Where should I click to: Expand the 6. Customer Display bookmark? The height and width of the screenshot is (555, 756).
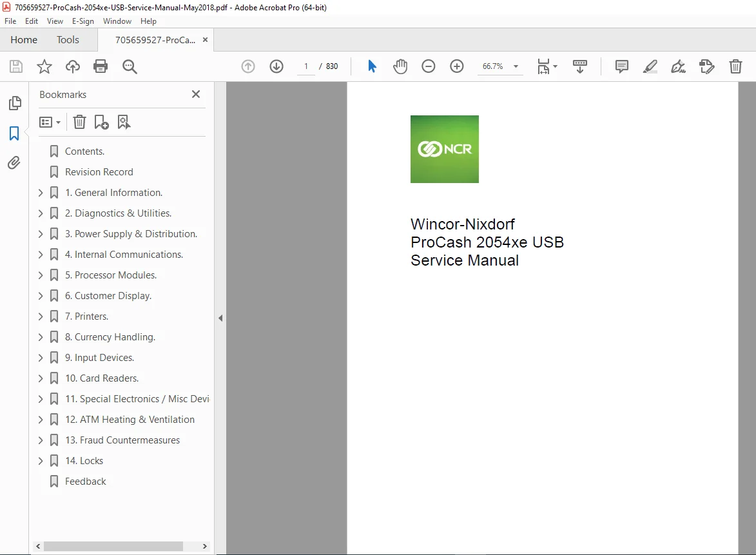click(41, 296)
